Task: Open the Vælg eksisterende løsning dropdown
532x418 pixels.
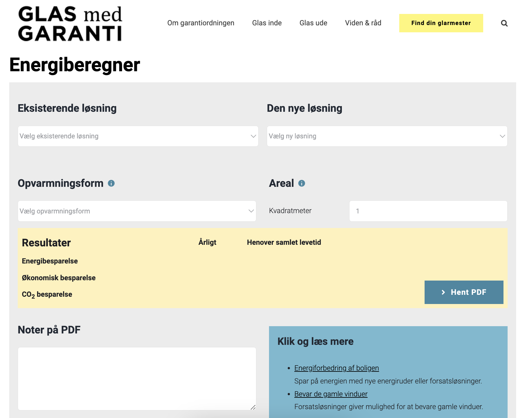Action: pyautogui.click(x=138, y=136)
